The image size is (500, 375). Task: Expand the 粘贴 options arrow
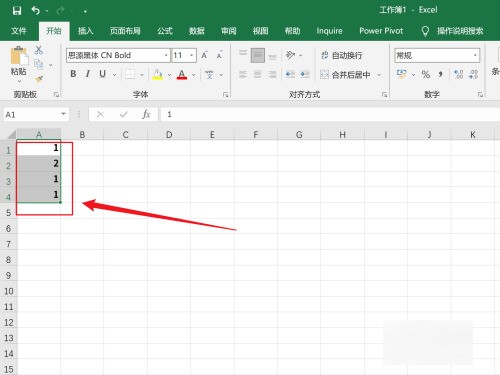[19, 81]
